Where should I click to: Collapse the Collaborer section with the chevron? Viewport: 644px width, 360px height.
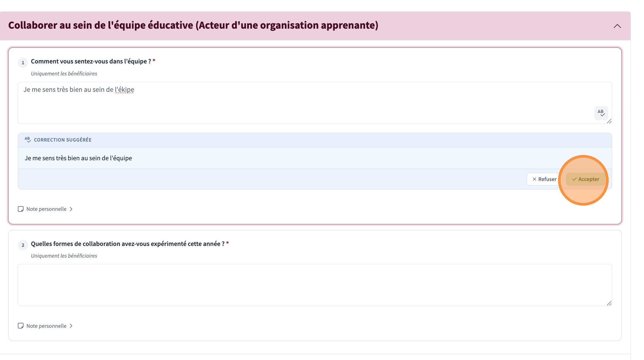[x=617, y=26]
